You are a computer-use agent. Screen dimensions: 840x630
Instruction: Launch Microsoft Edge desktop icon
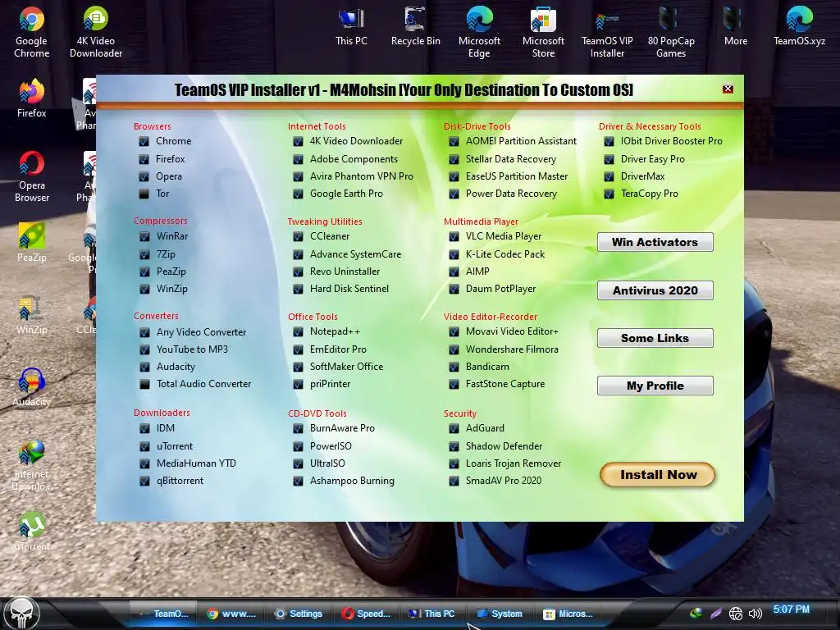pyautogui.click(x=479, y=32)
